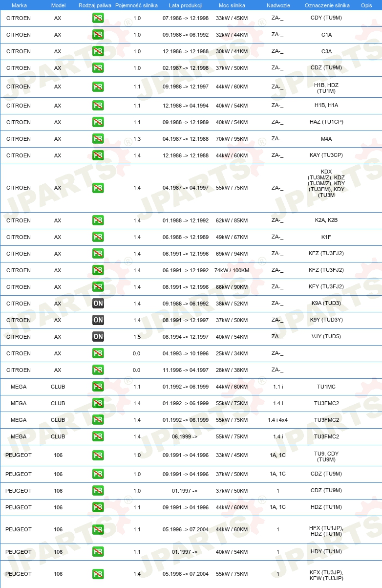The image size is (382, 588).
Task: Click the Lata produkcji column header
Action: (186, 5)
